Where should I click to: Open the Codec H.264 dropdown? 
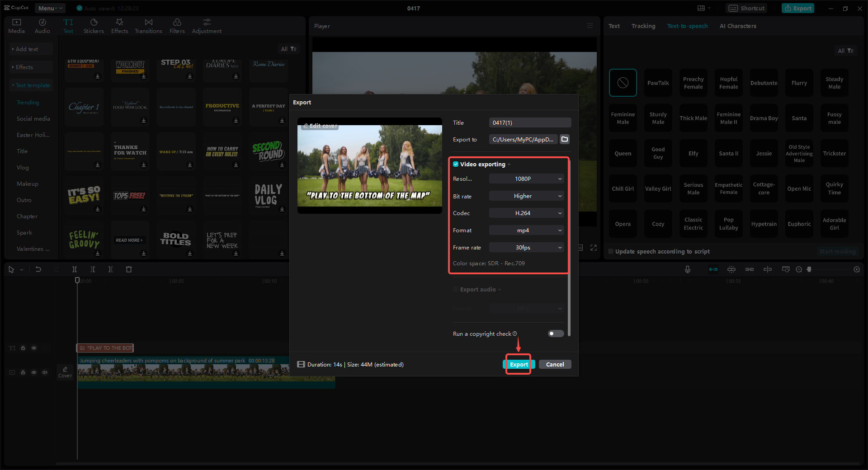tap(527, 213)
